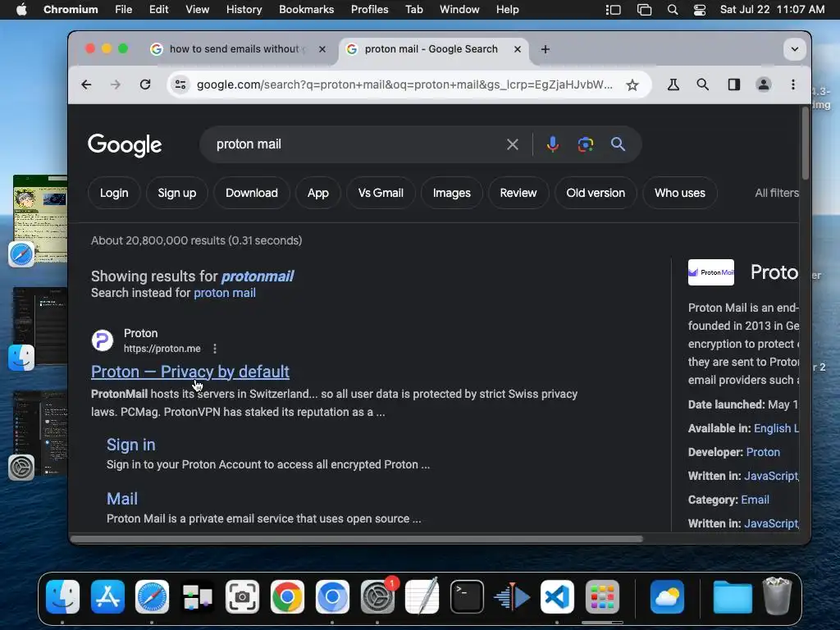Switch to Images results chip
This screenshot has width=840, height=630.
pyautogui.click(x=452, y=193)
